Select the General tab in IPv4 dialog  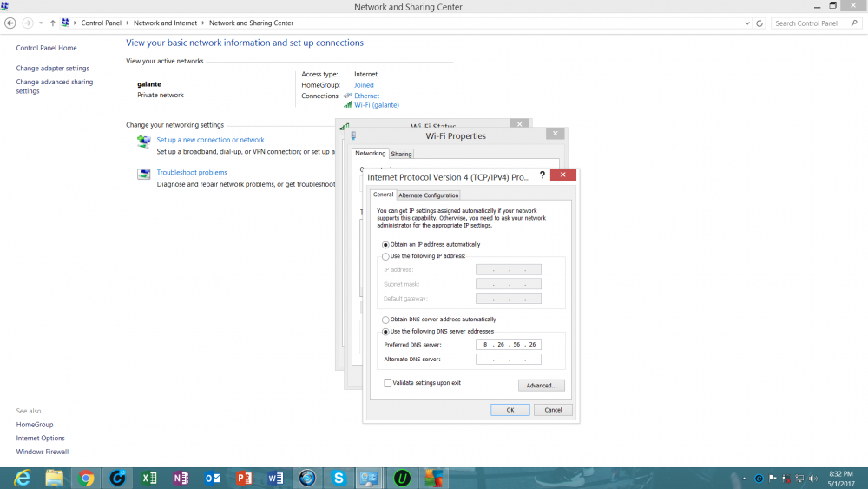(383, 195)
